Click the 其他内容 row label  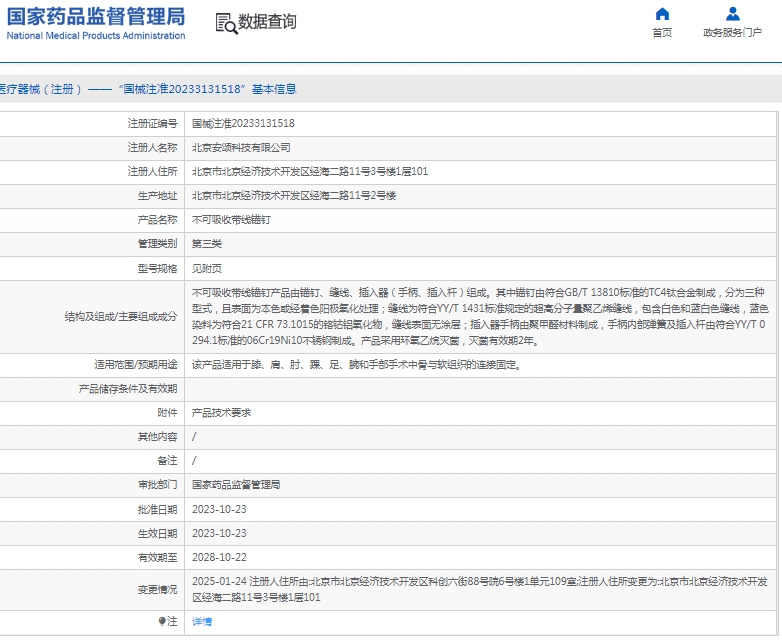[158, 436]
